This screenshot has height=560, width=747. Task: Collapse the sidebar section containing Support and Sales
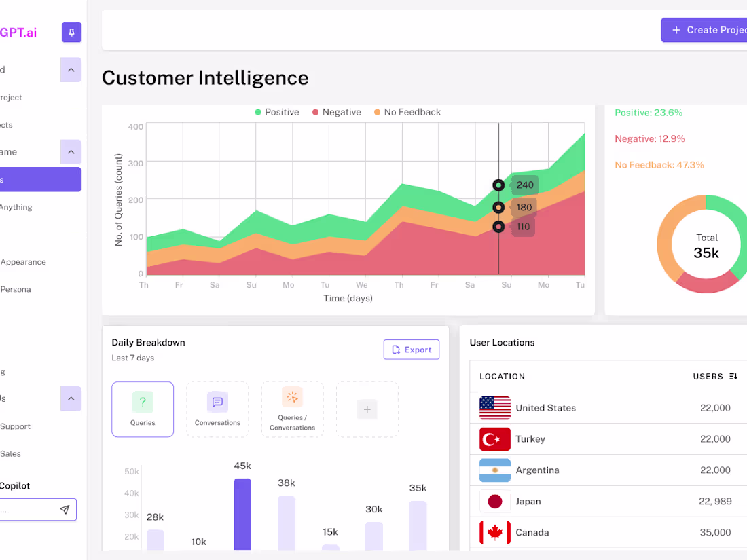[71, 398]
